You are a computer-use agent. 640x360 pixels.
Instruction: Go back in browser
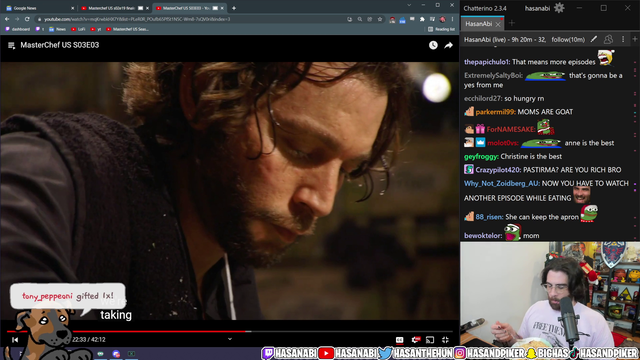click(x=7, y=19)
